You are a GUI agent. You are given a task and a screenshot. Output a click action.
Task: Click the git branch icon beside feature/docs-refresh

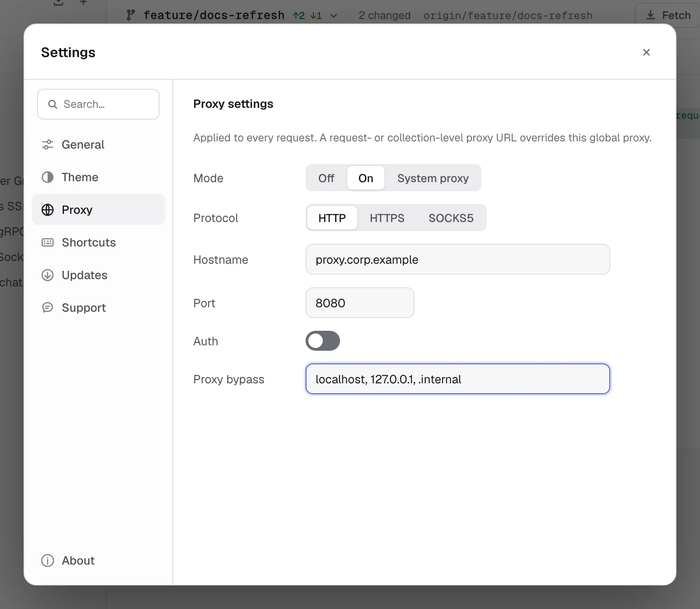click(131, 15)
